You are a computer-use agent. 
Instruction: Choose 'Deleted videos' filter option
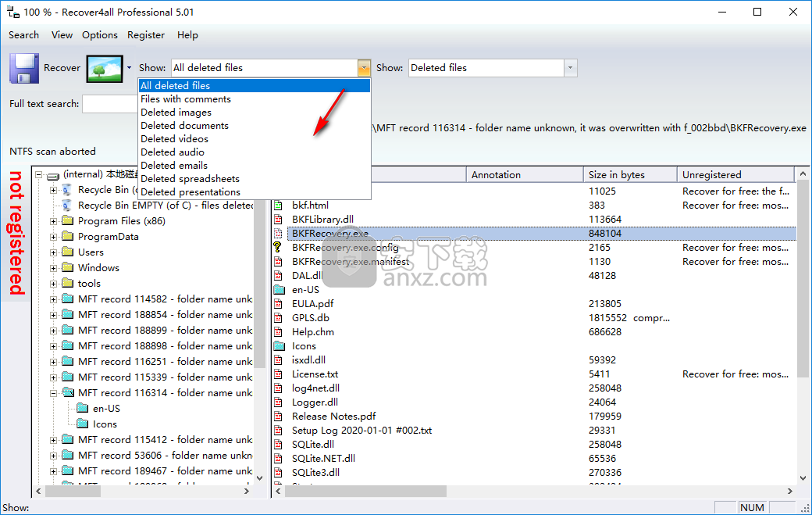255,139
